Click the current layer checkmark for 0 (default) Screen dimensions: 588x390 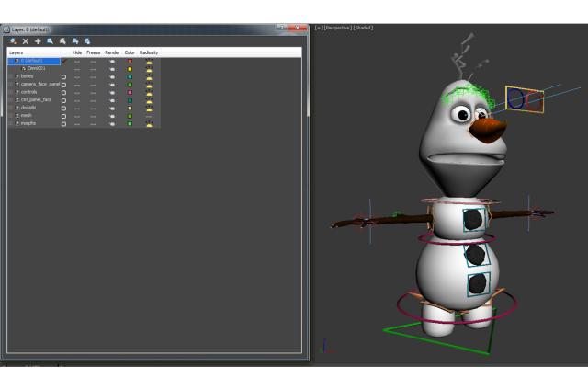pos(63,61)
